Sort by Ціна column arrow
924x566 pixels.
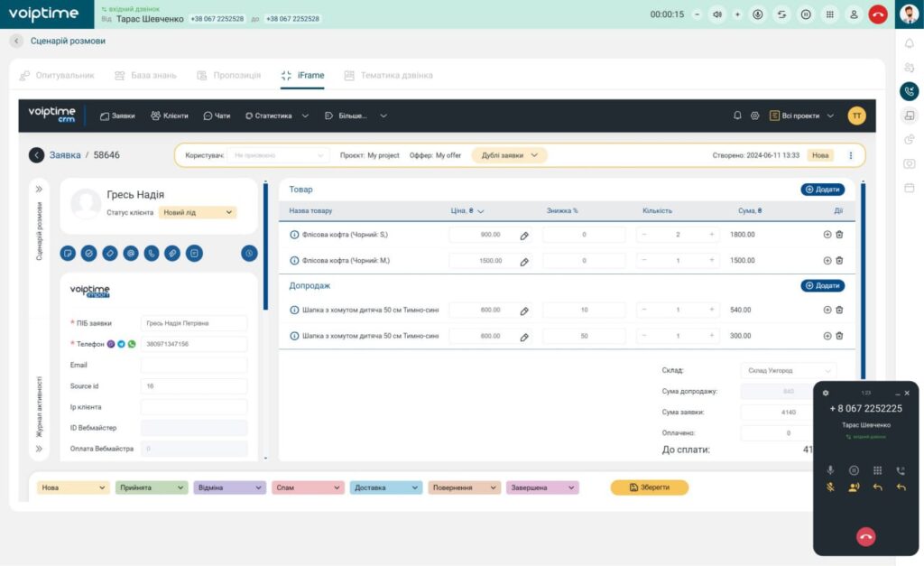(x=481, y=211)
